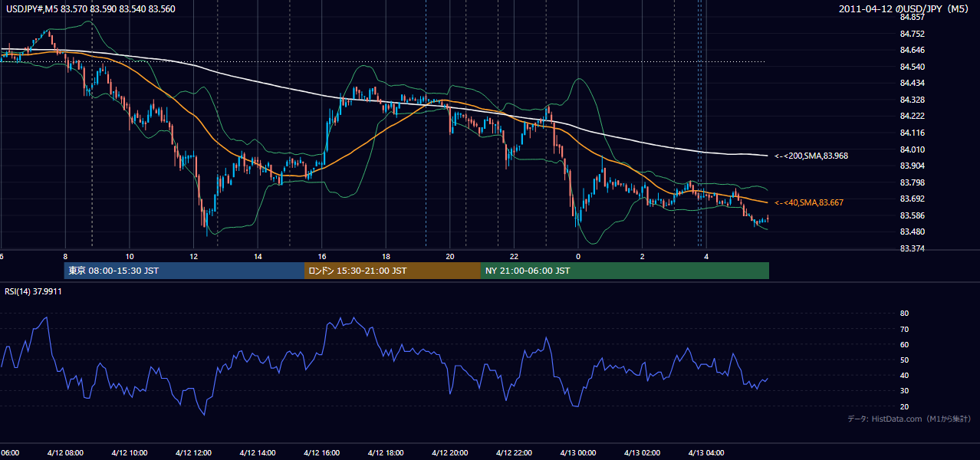This screenshot has height=460, width=980.
Task: Click the 200 SMA 83.968 label
Action: click(x=811, y=156)
